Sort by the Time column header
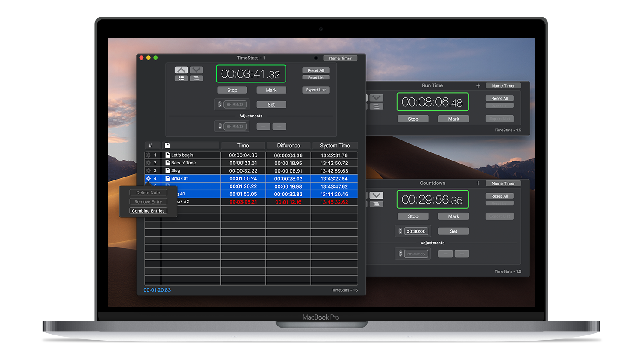The image size is (644, 350). click(x=243, y=146)
